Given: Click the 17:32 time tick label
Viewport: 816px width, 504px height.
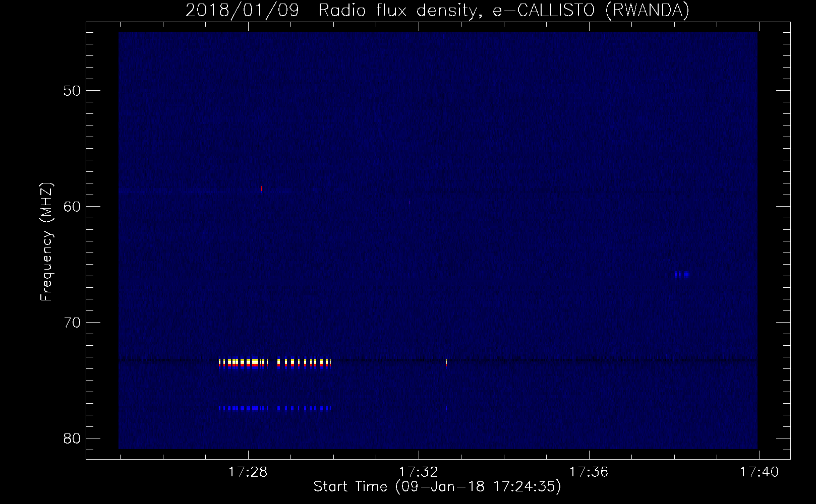Looking at the screenshot, I should pos(418,472).
